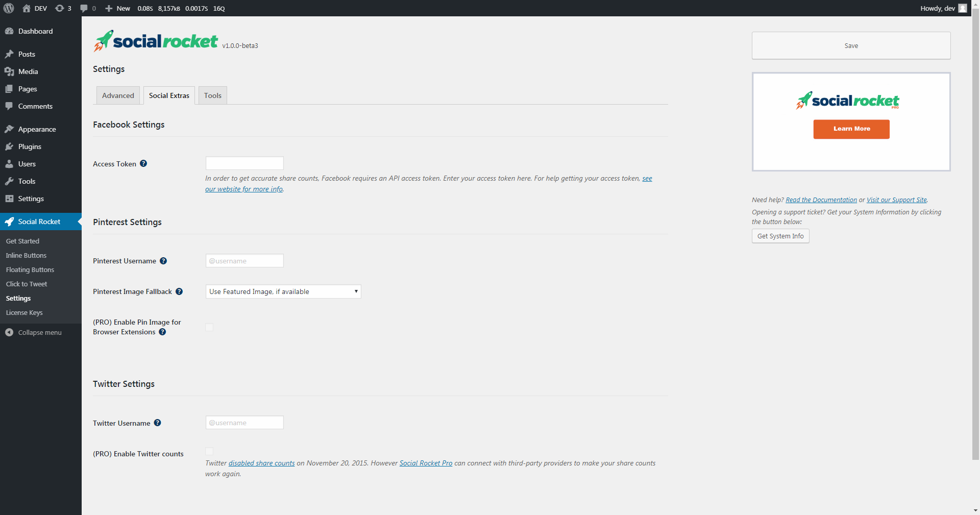Screen dimensions: 980x515
Task: Show help for Pinterest Username
Action: pos(163,260)
